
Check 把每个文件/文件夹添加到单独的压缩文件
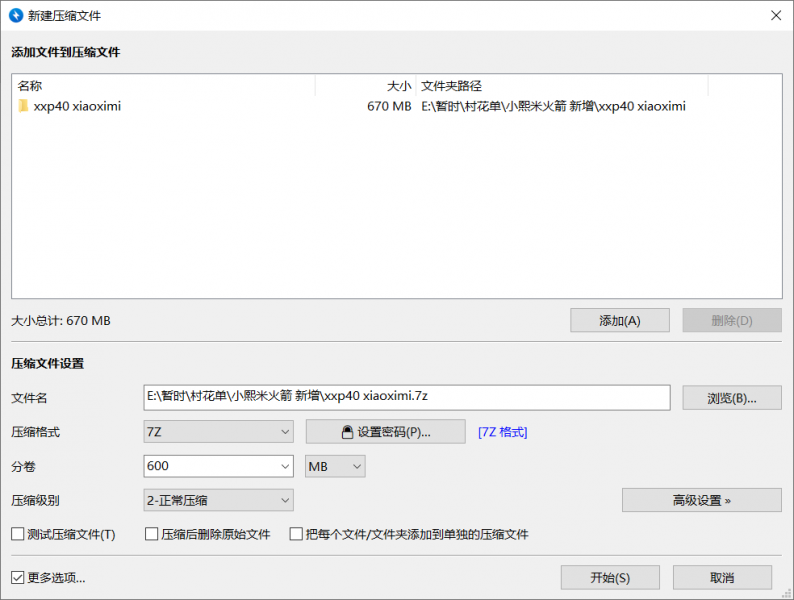(296, 534)
